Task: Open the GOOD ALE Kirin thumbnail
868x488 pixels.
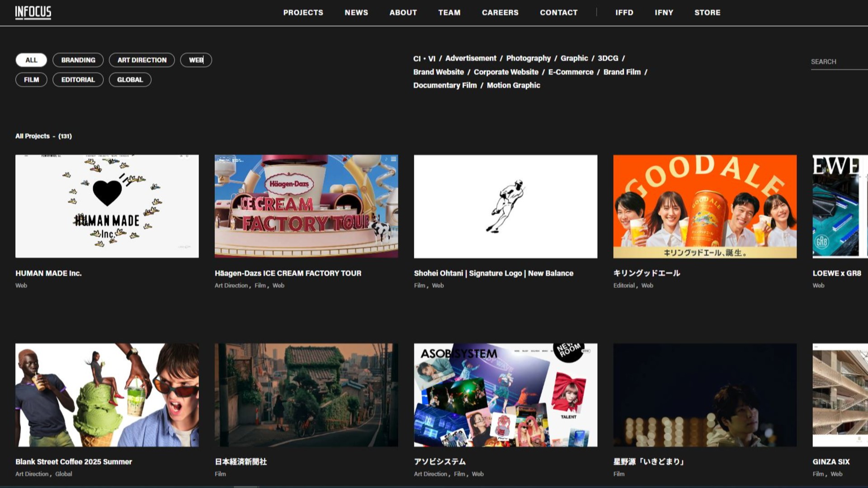Action: pyautogui.click(x=705, y=206)
